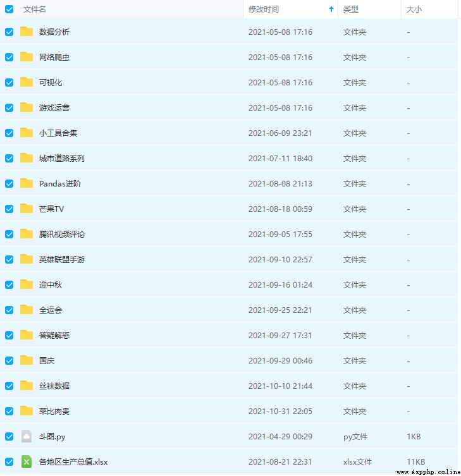Open the Pandas进阶 folder name
The image size is (461, 476).
(x=60, y=183)
